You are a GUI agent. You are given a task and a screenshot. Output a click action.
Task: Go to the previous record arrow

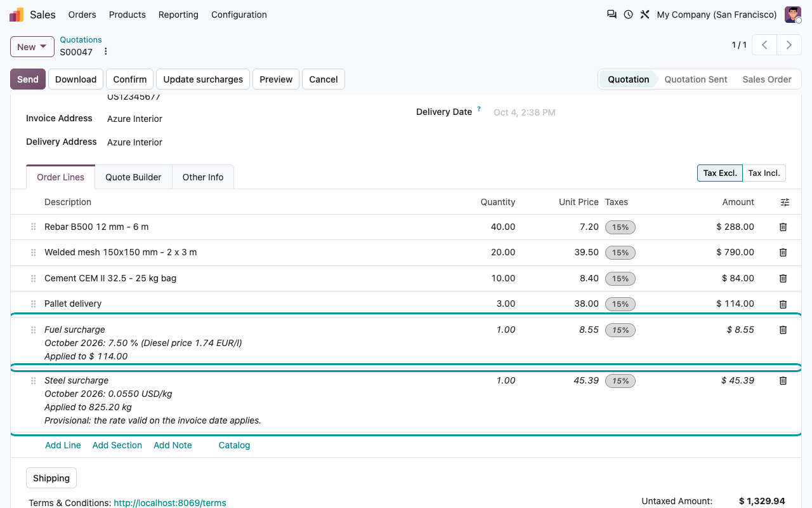764,45
